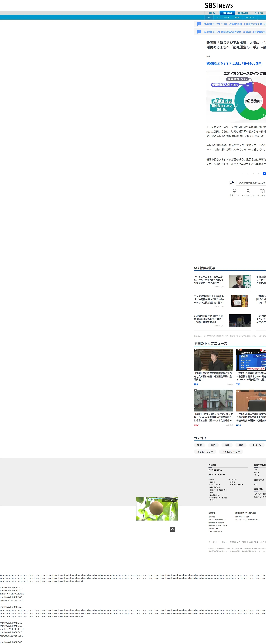Go to article page 4
The height and width of the screenshot is (644, 266).
253,174
